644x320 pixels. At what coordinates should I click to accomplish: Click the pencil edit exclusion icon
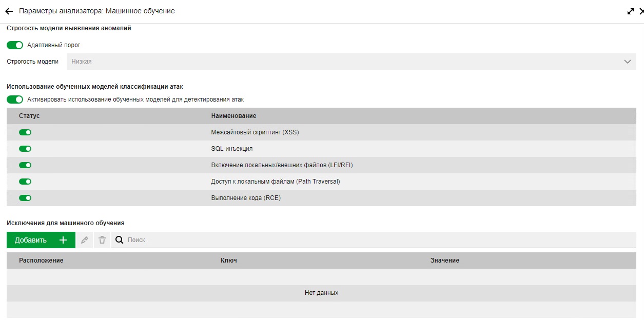pyautogui.click(x=85, y=240)
